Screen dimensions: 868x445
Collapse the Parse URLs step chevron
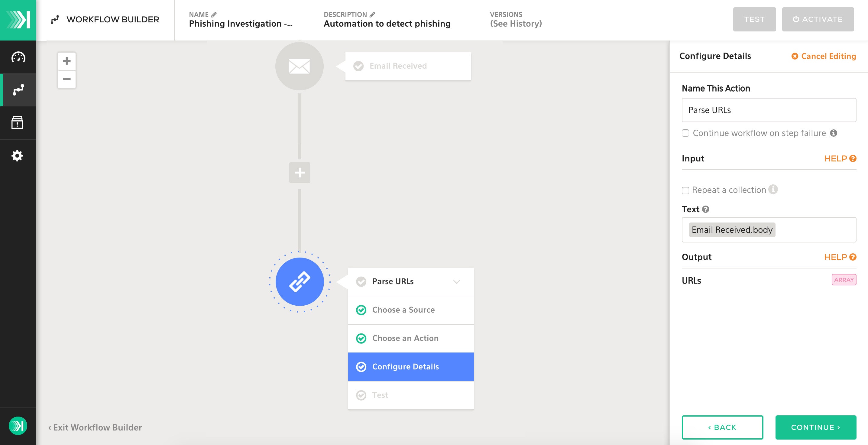tap(456, 282)
